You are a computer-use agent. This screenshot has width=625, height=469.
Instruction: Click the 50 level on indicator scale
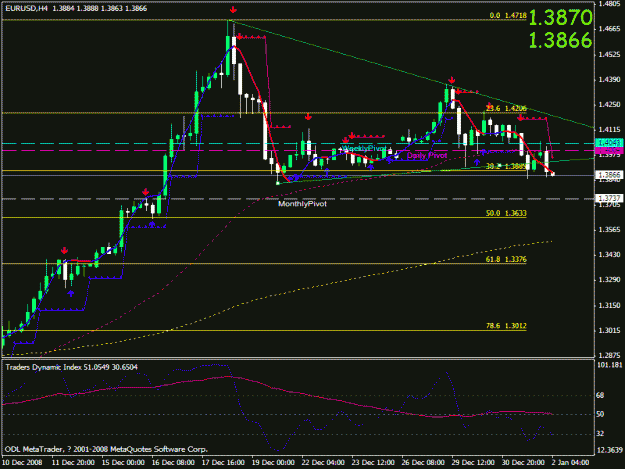coord(600,414)
